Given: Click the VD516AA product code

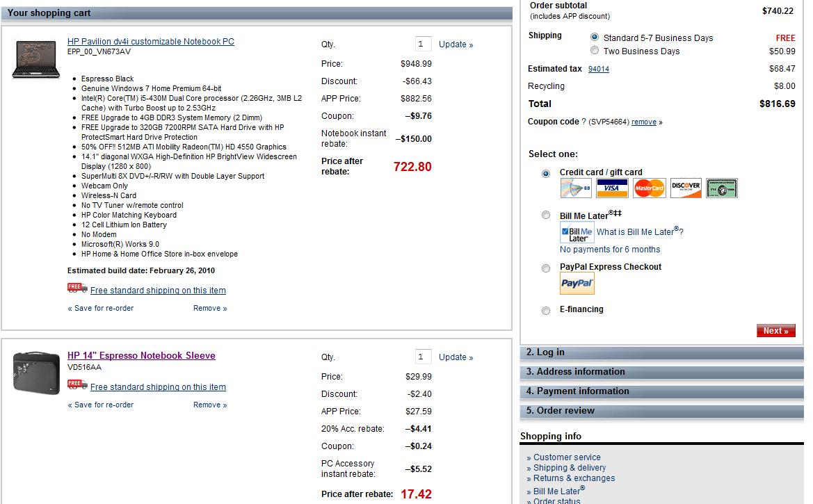Looking at the screenshot, I should pyautogui.click(x=85, y=367).
